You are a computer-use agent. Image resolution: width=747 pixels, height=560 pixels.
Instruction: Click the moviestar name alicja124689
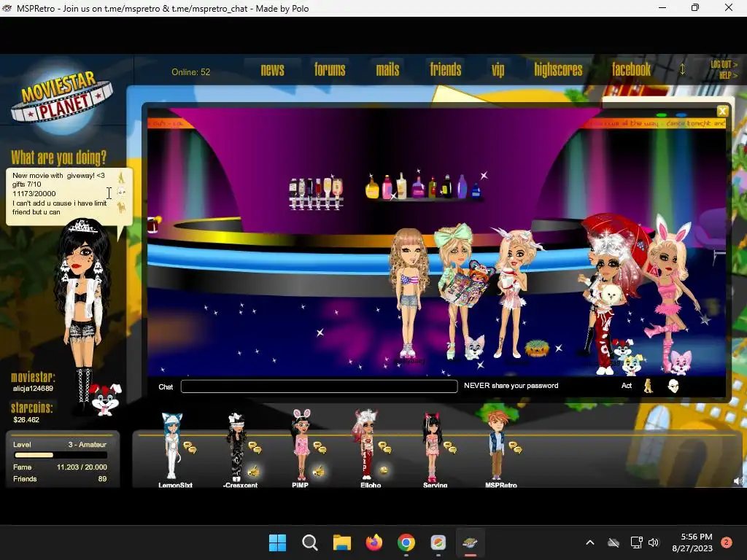[33, 389]
